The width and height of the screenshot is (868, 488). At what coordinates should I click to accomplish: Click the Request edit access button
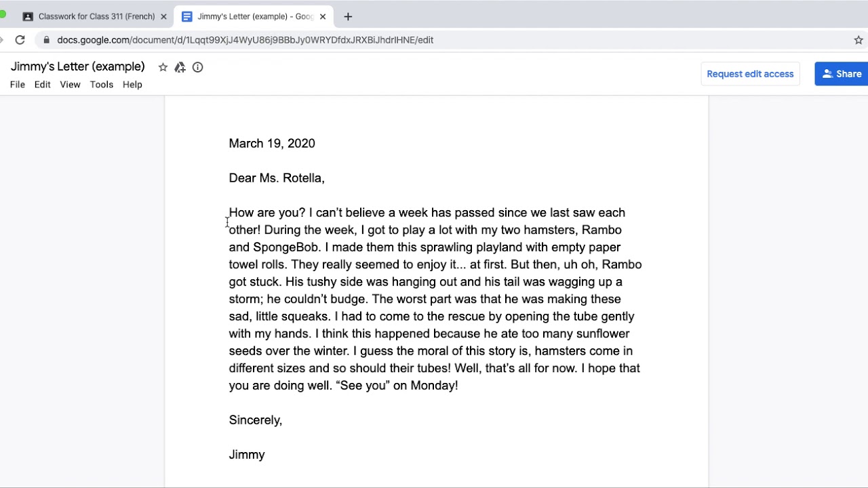point(750,74)
